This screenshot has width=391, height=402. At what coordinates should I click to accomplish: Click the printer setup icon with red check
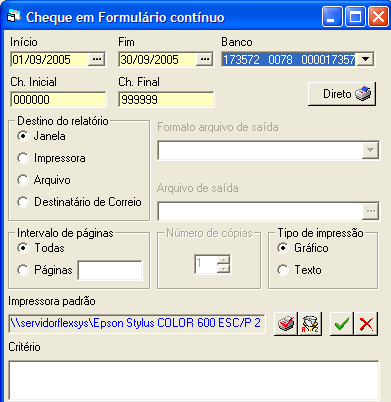point(286,324)
